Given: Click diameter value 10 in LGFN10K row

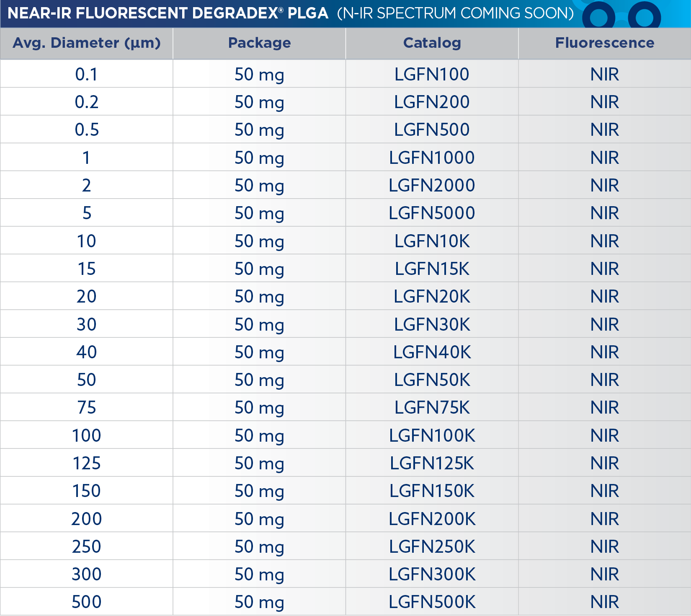Looking at the screenshot, I should (x=87, y=241).
